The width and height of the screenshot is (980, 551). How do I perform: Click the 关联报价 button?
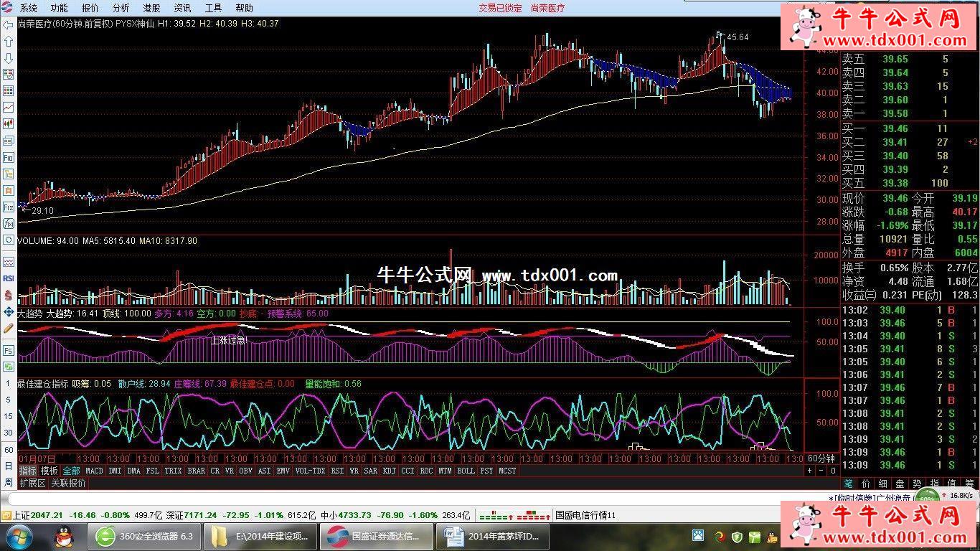point(69,483)
